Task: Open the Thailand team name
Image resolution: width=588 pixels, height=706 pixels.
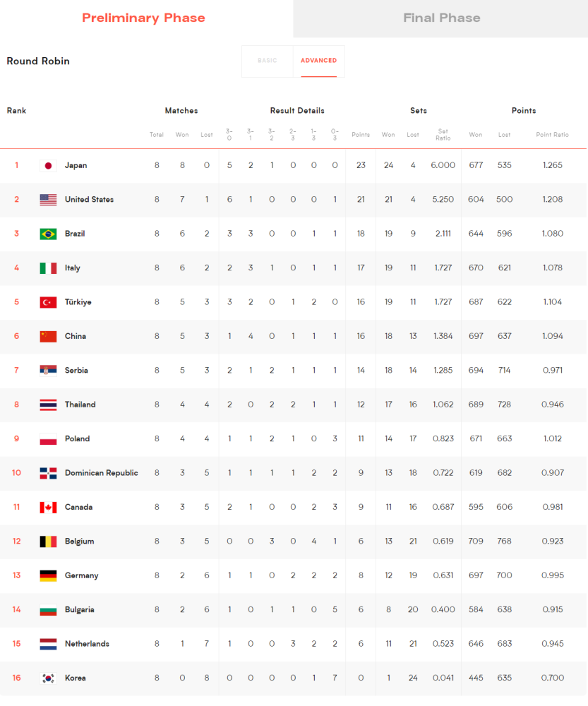Action: pyautogui.click(x=80, y=405)
